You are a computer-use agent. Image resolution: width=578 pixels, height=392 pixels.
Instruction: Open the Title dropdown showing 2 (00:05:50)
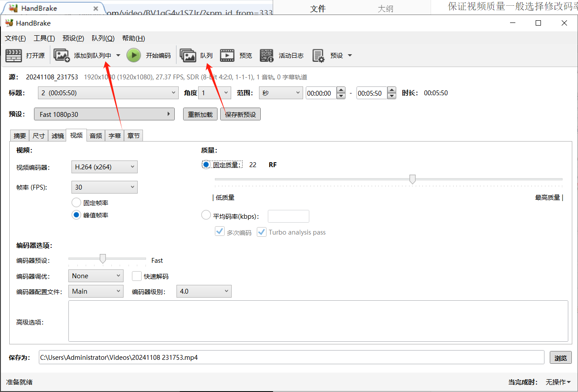109,93
